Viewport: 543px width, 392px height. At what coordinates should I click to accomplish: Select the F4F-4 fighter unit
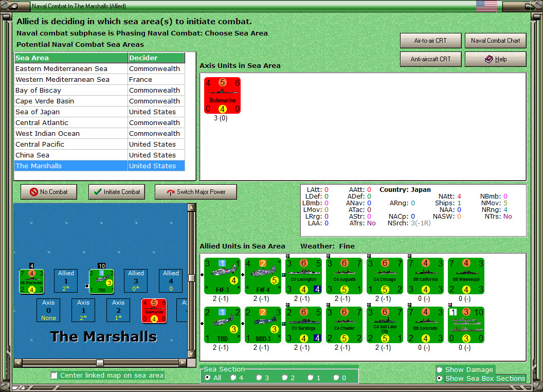click(x=263, y=276)
